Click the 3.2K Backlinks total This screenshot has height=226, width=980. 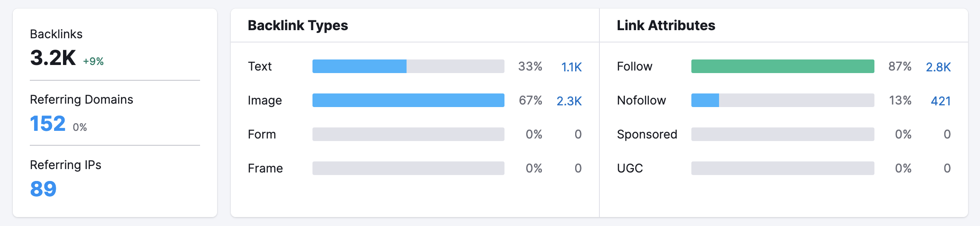point(53,58)
